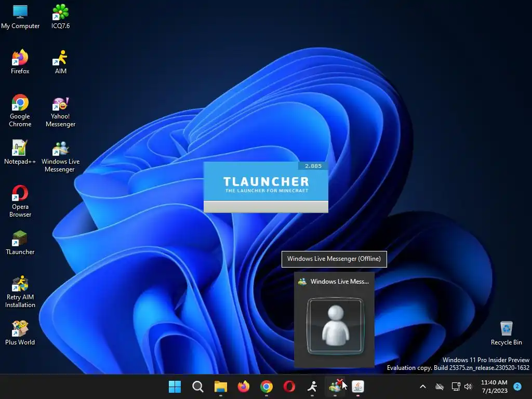Open the Windows Start menu
Viewport: 532px width, 399px height.
(x=175, y=387)
